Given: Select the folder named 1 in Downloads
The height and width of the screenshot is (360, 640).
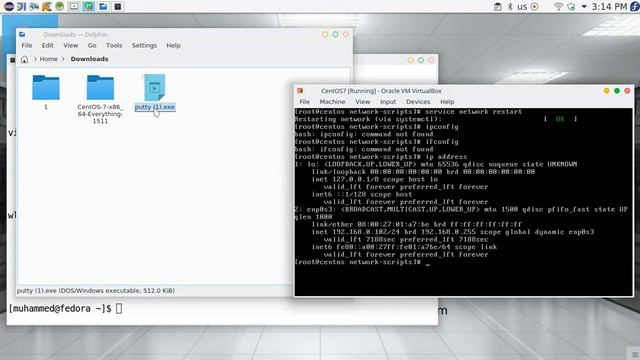Looking at the screenshot, I should coord(46,87).
